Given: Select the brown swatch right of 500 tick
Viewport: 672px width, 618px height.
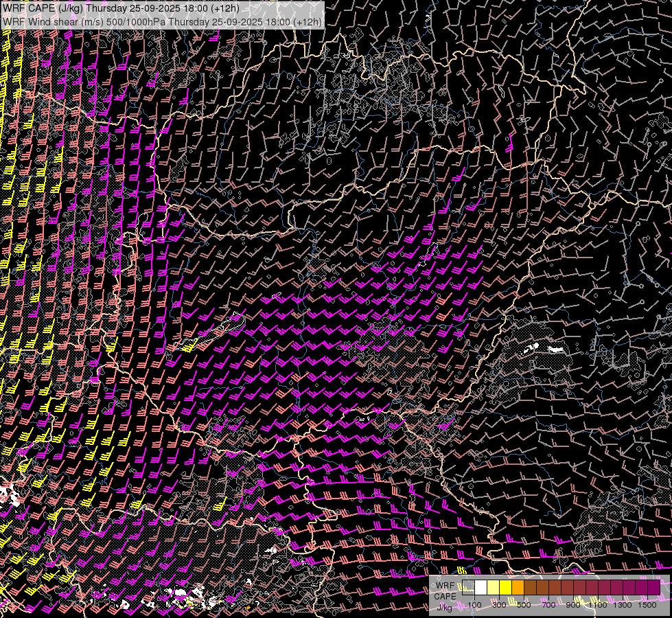Looking at the screenshot, I should point(530,587).
